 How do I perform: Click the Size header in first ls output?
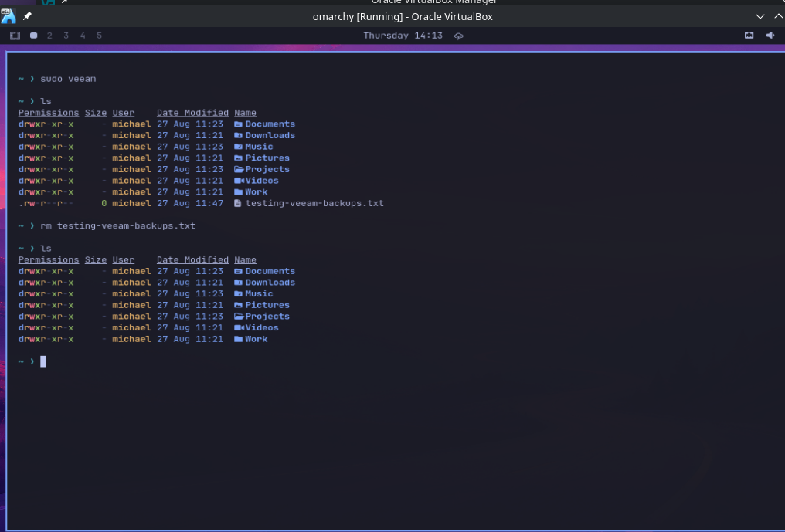point(96,113)
